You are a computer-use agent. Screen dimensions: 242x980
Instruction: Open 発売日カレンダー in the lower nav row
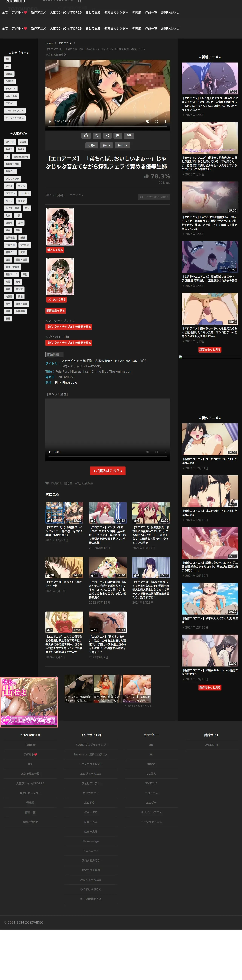[116, 29]
